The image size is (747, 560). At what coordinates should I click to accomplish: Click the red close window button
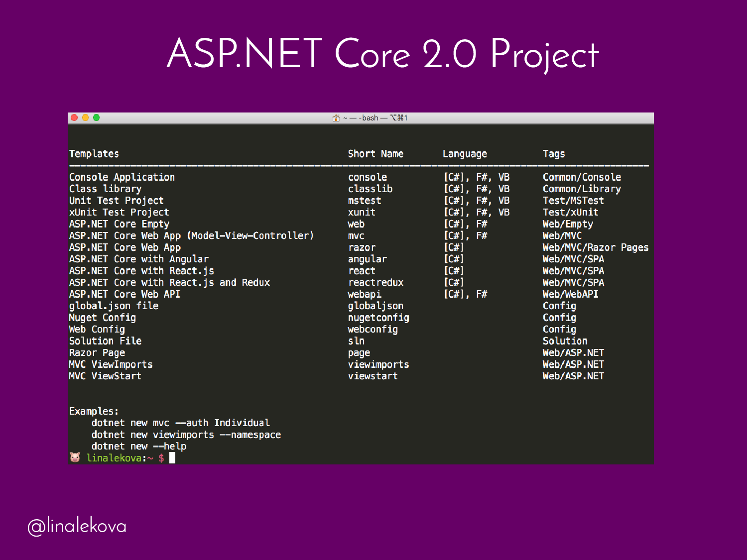74,117
